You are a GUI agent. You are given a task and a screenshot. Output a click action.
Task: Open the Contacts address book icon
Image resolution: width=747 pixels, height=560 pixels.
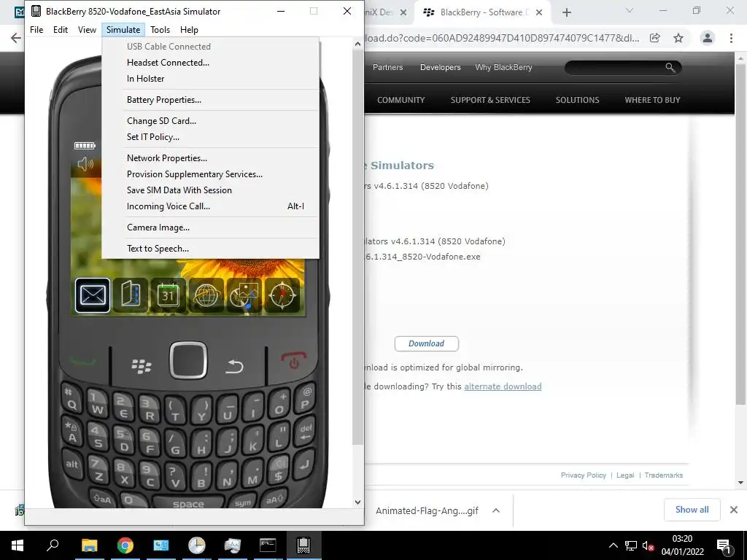point(131,295)
